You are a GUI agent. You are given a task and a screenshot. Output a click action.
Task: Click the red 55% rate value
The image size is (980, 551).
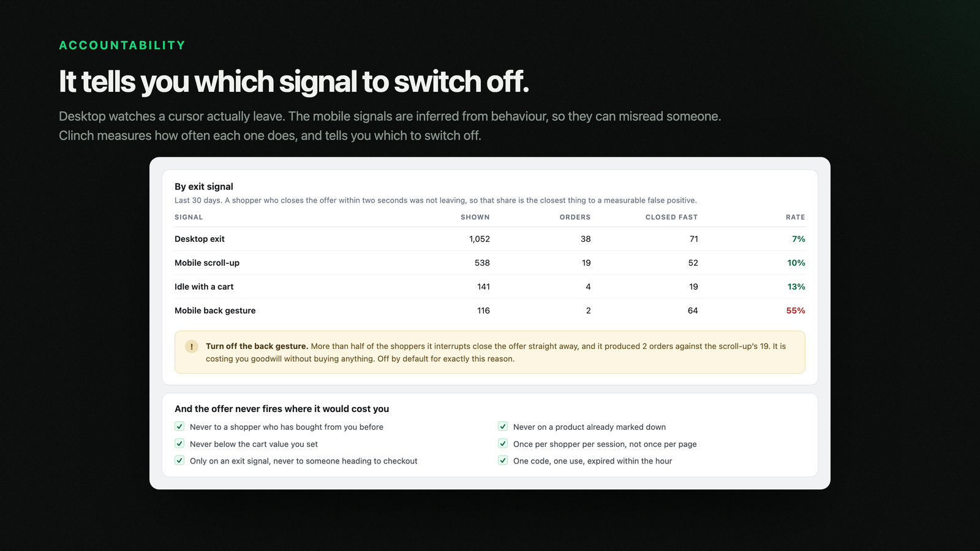[x=796, y=310]
